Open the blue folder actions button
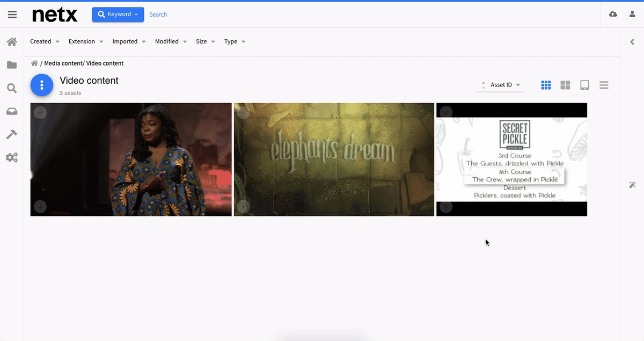 point(42,85)
